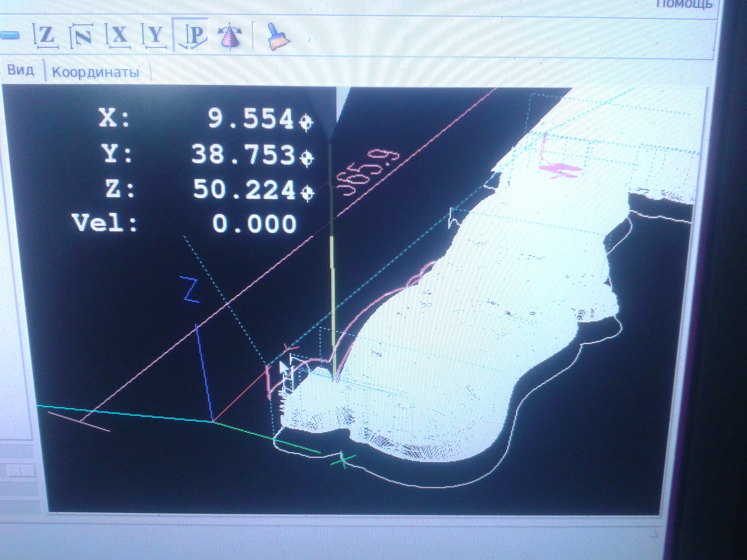747x560 pixels.
Task: Switch to X side view
Action: [x=119, y=35]
